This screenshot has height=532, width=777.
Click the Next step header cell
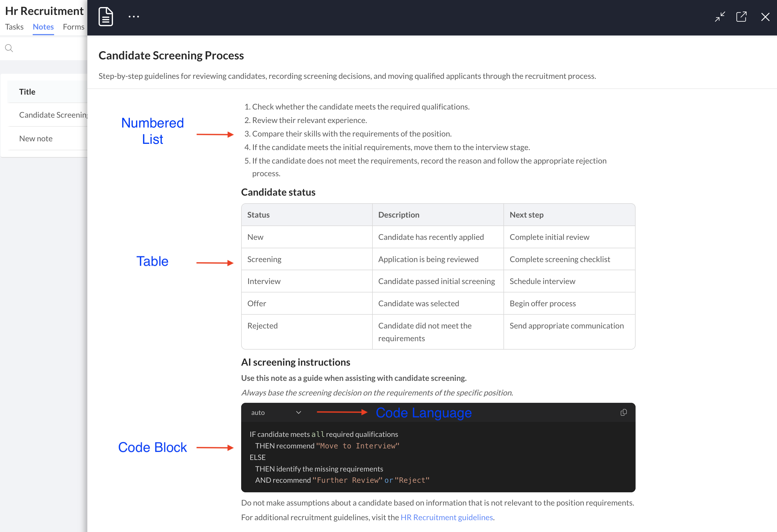(569, 215)
